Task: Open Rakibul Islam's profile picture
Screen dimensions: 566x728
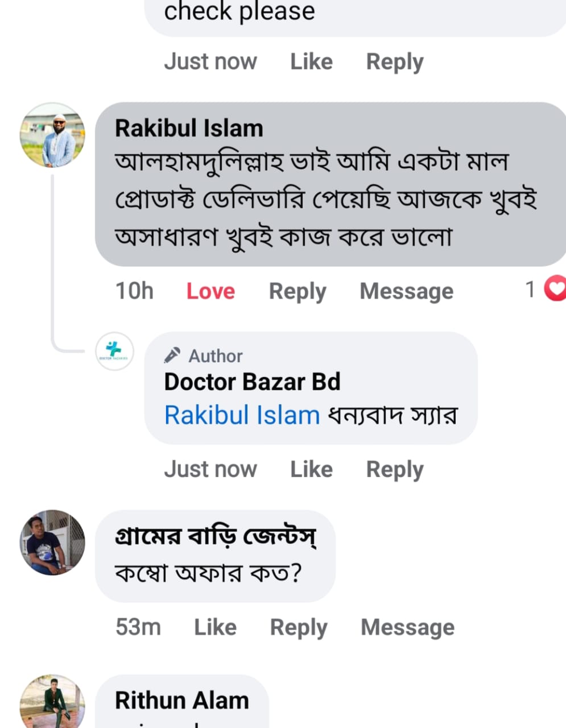Action: [52, 135]
